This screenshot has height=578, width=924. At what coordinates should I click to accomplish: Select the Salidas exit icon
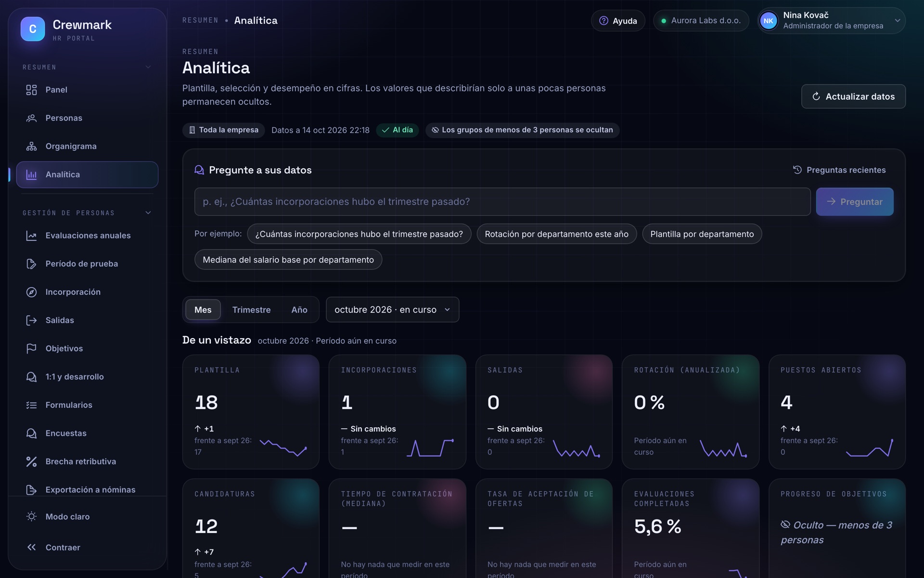[x=31, y=320]
